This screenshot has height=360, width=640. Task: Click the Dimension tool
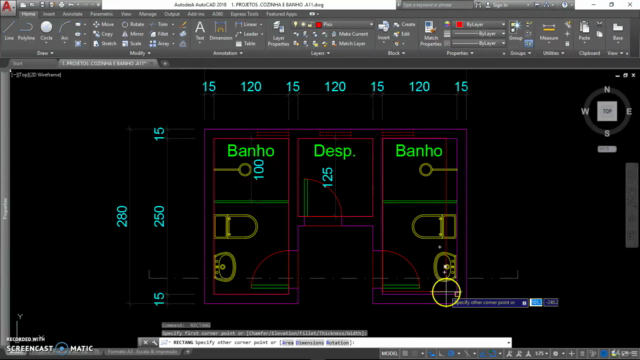(x=221, y=31)
